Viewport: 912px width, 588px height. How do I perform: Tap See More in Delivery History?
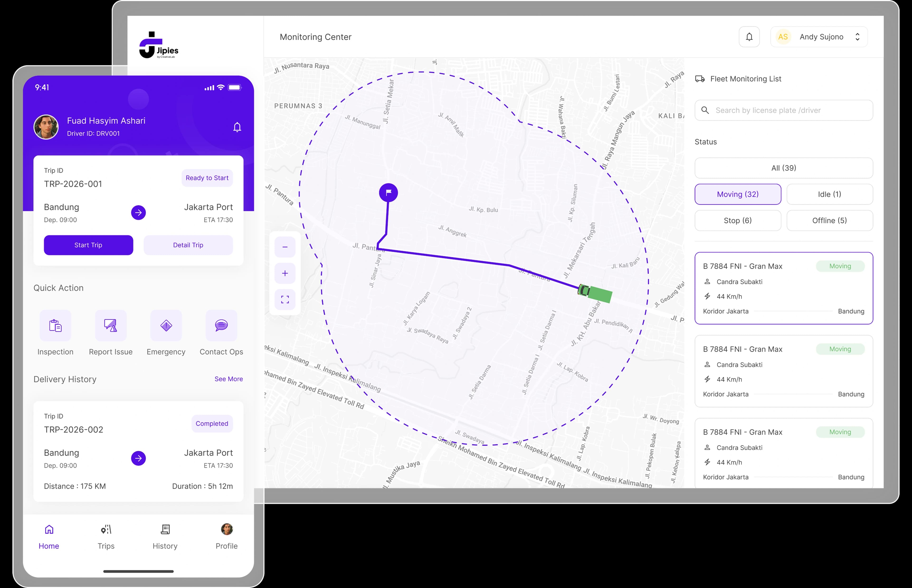tap(229, 379)
